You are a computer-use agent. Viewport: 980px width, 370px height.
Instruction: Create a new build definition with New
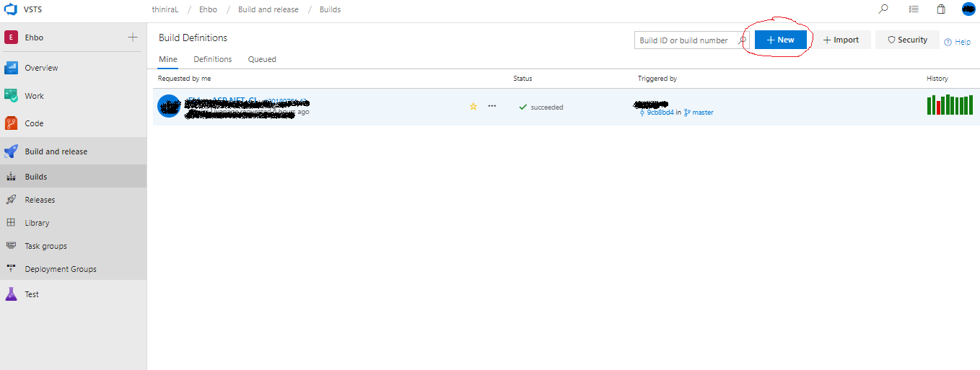pyautogui.click(x=781, y=40)
